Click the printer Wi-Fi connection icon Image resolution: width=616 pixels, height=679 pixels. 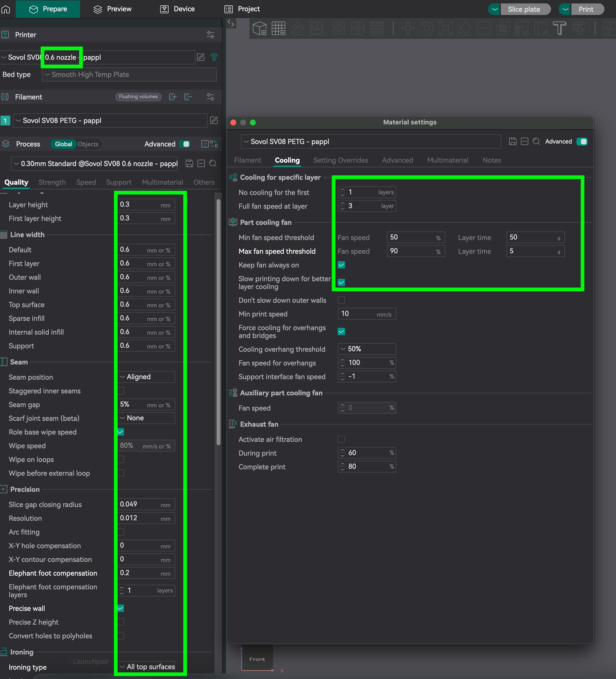point(214,57)
